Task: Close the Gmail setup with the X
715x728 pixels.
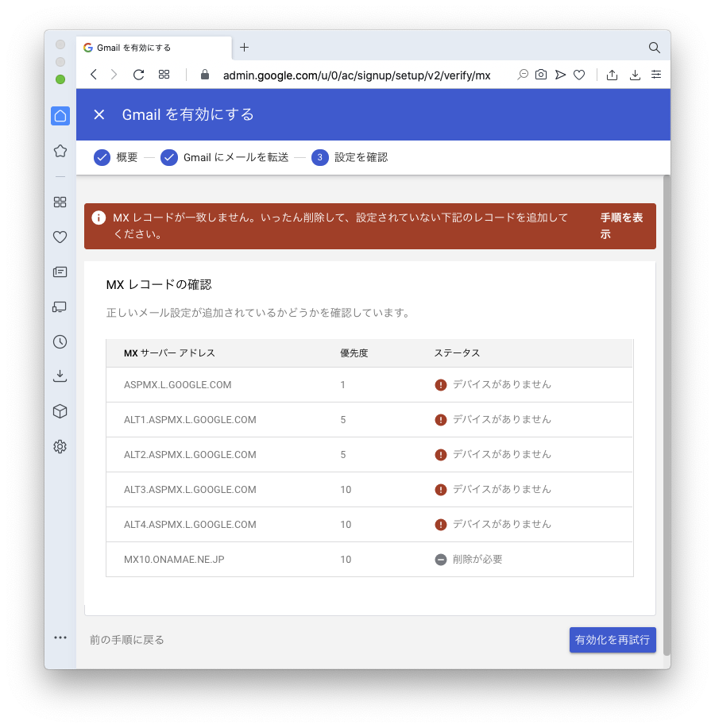Action: point(99,114)
